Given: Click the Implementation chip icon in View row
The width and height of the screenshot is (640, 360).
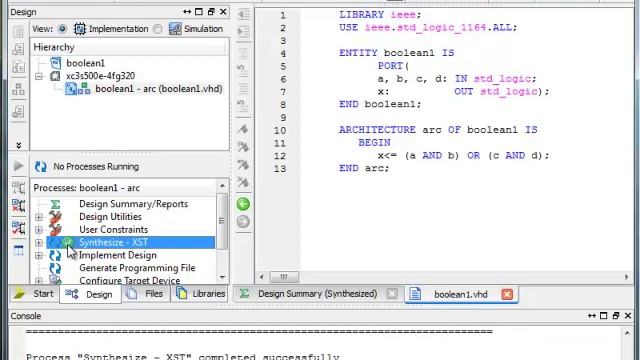Looking at the screenshot, I should 80,29.
